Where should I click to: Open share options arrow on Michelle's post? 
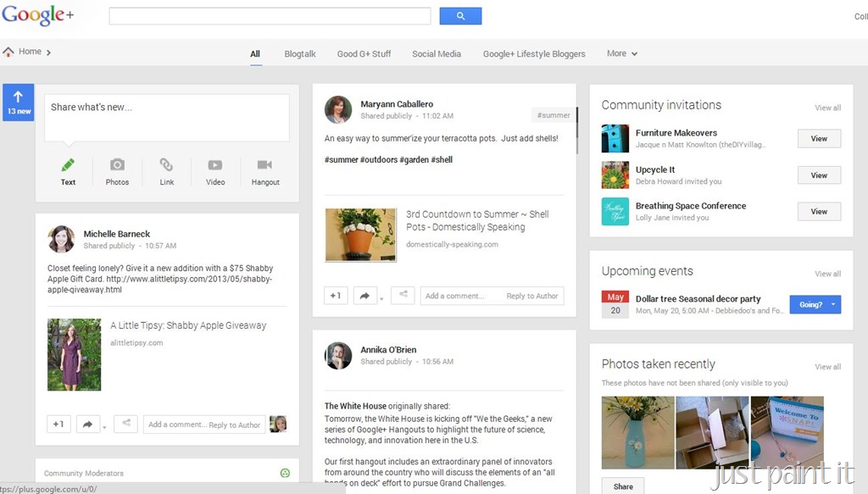click(104, 427)
